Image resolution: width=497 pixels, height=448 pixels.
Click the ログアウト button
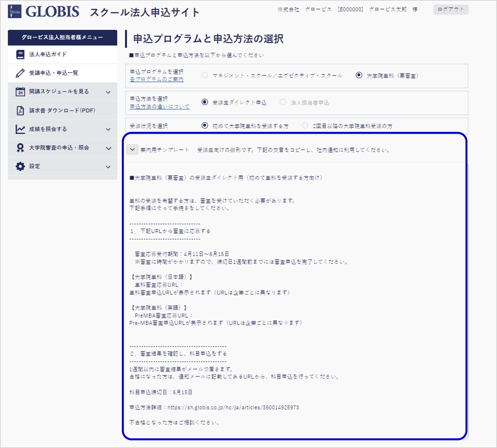point(451,10)
